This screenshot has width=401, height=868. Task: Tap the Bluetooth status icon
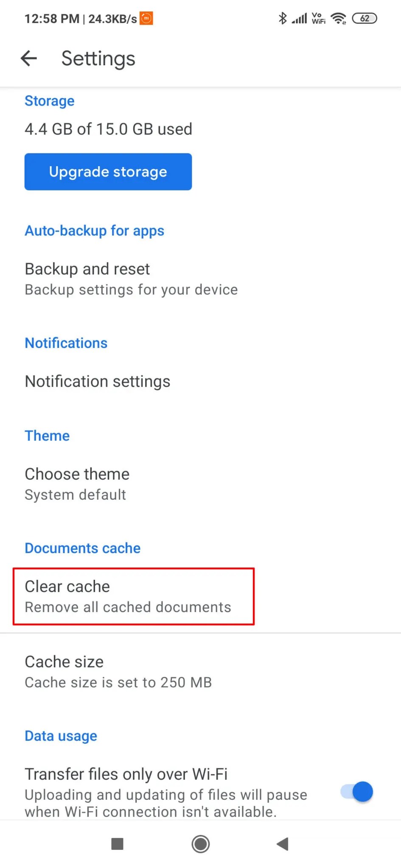(x=282, y=18)
